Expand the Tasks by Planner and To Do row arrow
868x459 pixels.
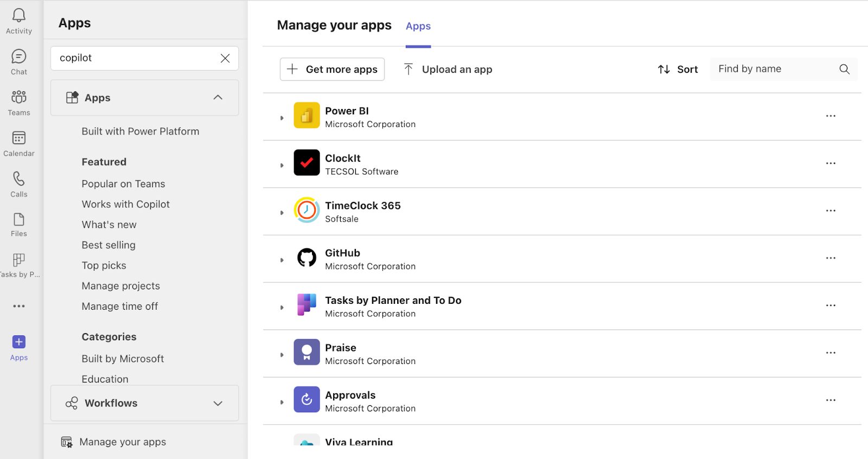pos(282,308)
